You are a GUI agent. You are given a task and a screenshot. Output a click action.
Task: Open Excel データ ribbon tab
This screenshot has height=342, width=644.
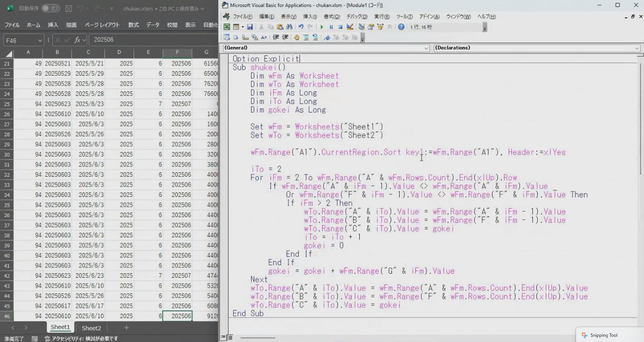[152, 25]
